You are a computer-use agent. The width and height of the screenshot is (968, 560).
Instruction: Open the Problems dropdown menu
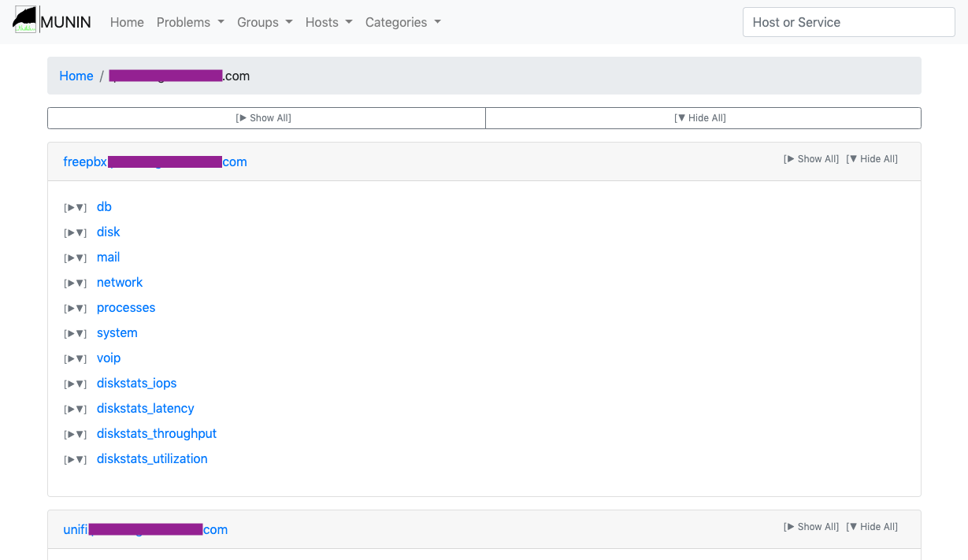point(190,22)
